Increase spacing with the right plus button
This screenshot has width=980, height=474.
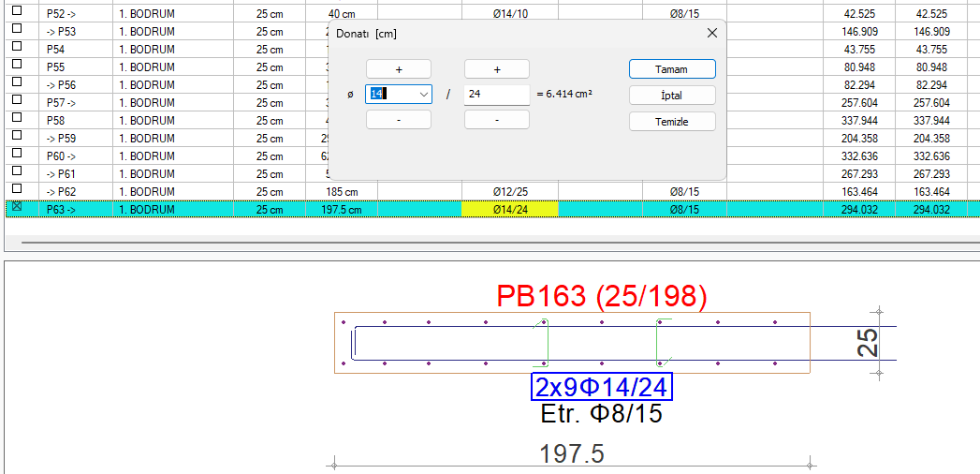coord(496,69)
